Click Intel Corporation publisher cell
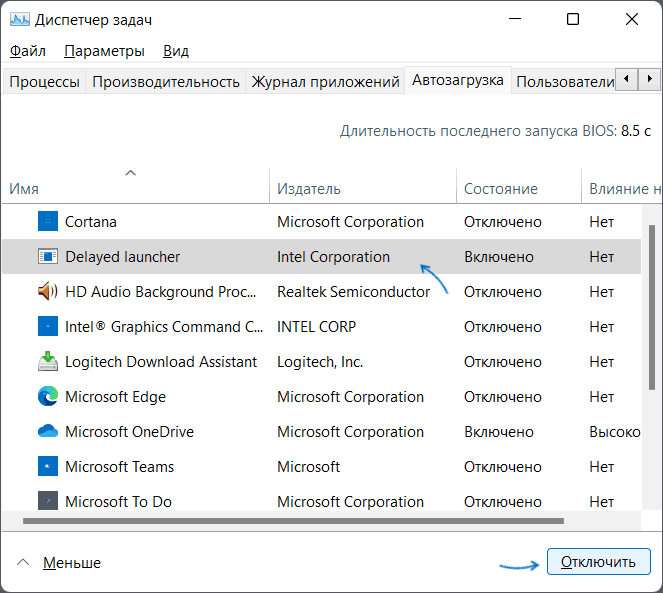Viewport: 663px width, 593px height. click(333, 257)
